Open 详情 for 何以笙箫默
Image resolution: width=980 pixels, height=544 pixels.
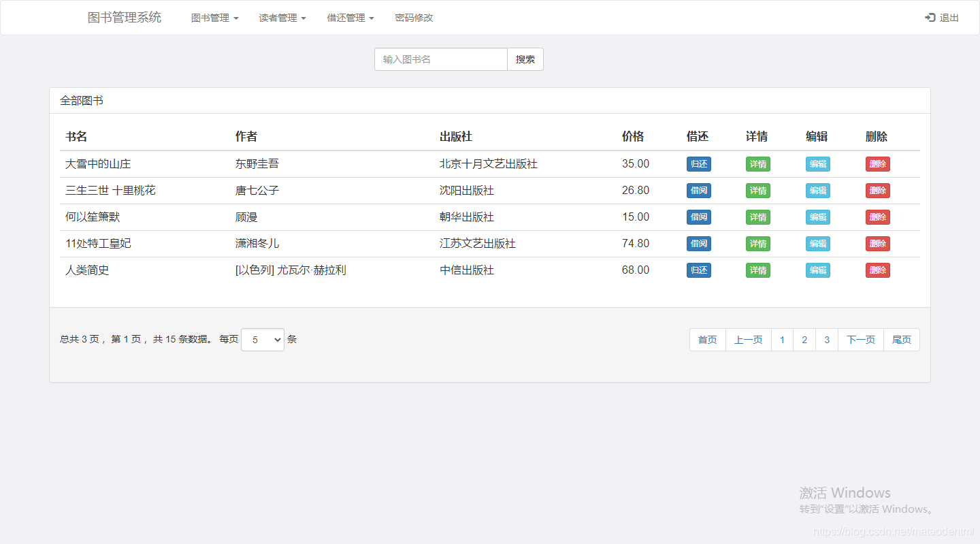758,217
